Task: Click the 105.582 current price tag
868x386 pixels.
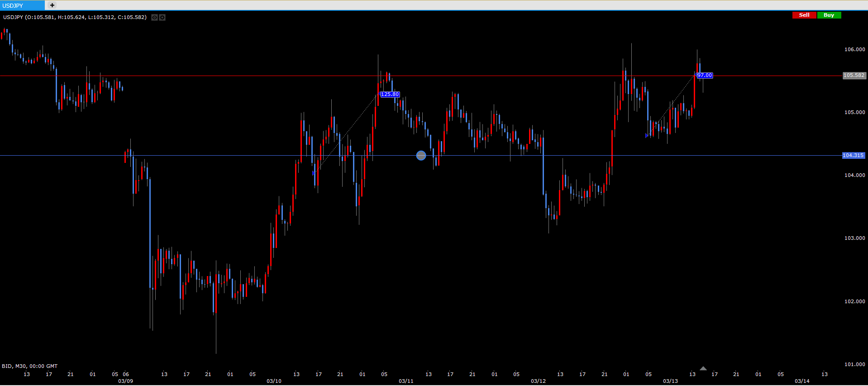Action: click(854, 76)
